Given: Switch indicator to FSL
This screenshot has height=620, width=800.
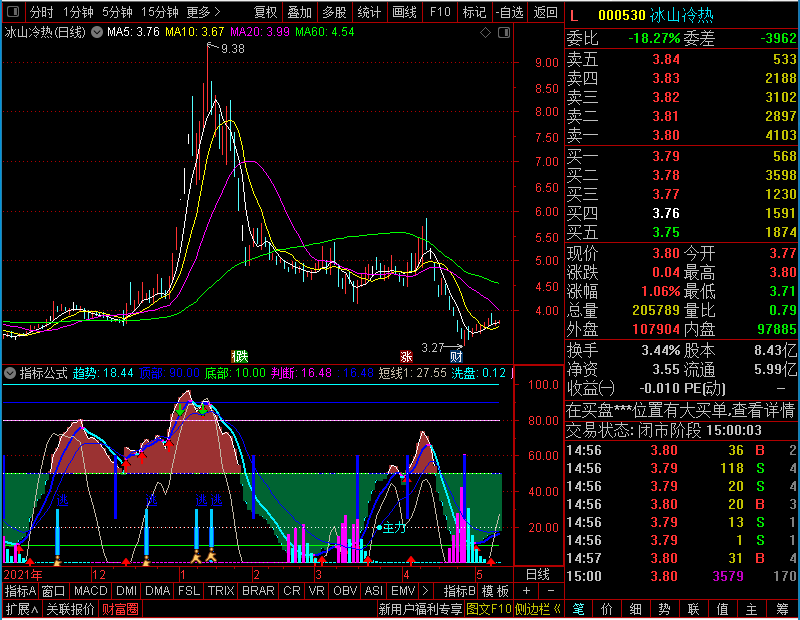Looking at the screenshot, I should [x=189, y=591].
